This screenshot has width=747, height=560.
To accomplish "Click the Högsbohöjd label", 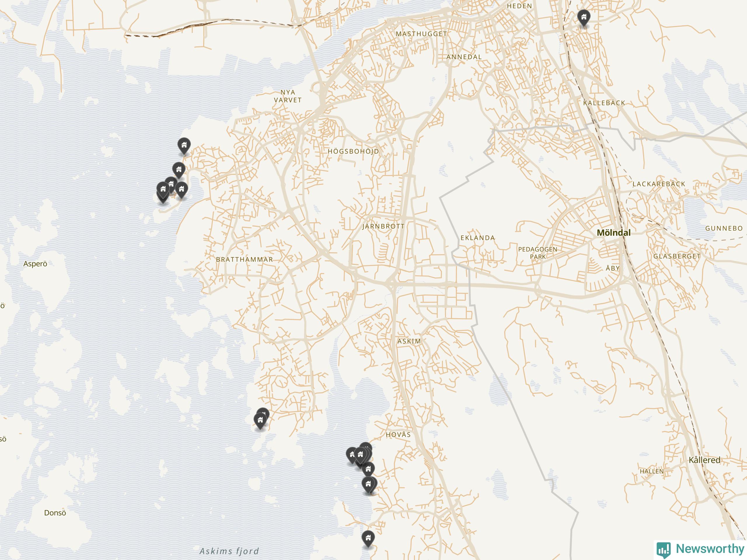I will tap(353, 152).
